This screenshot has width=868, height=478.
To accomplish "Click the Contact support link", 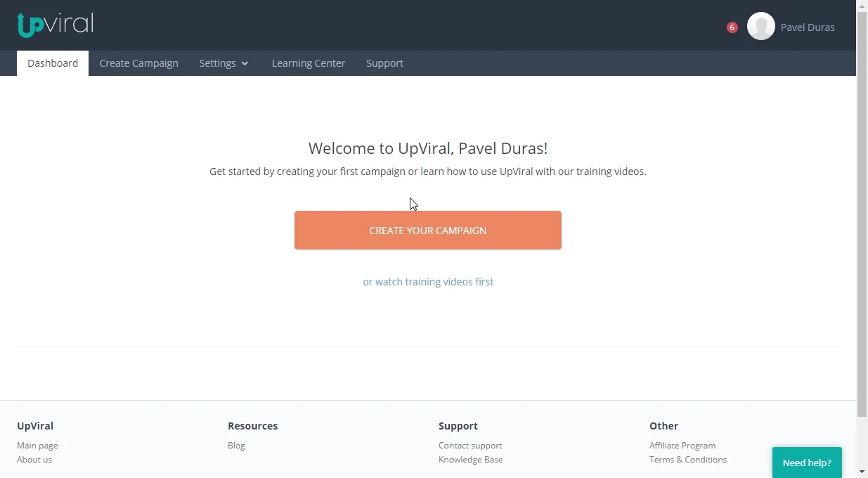I will pos(470,446).
